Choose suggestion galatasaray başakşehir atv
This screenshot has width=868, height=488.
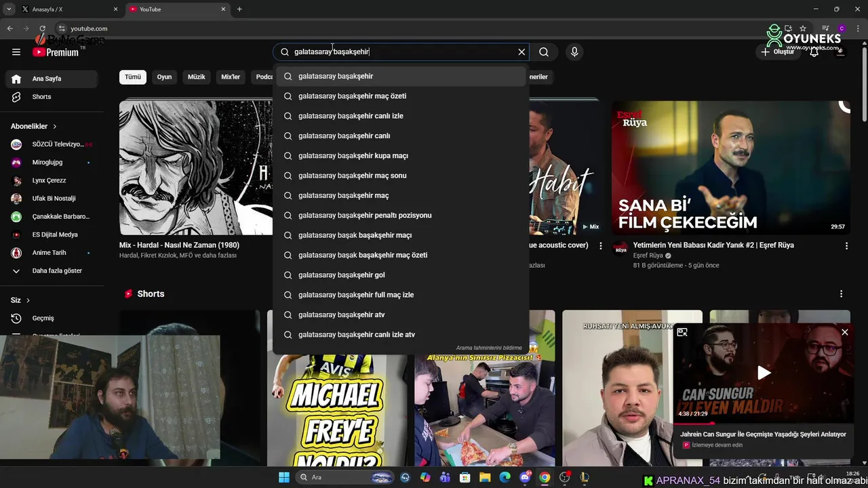[x=401, y=314]
